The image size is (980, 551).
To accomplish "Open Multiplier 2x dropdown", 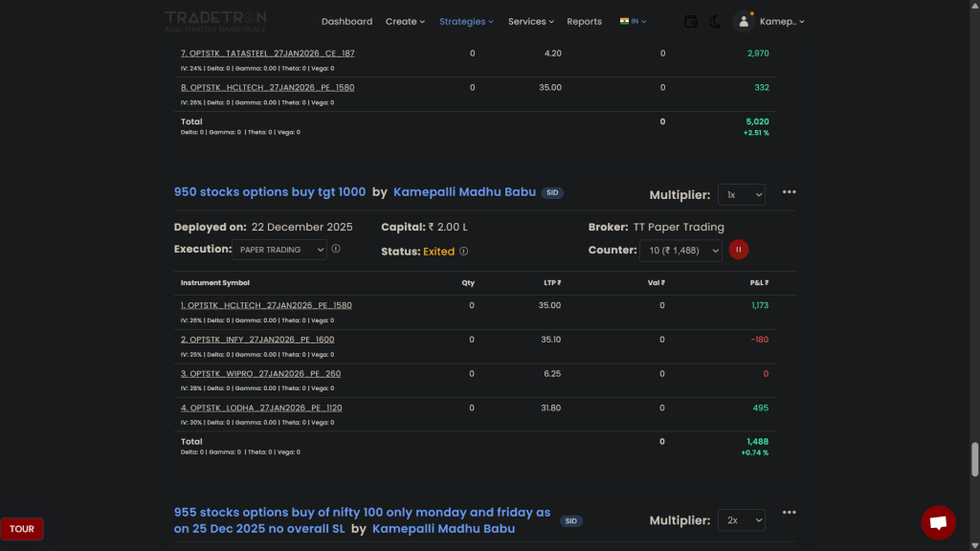I will [741, 520].
